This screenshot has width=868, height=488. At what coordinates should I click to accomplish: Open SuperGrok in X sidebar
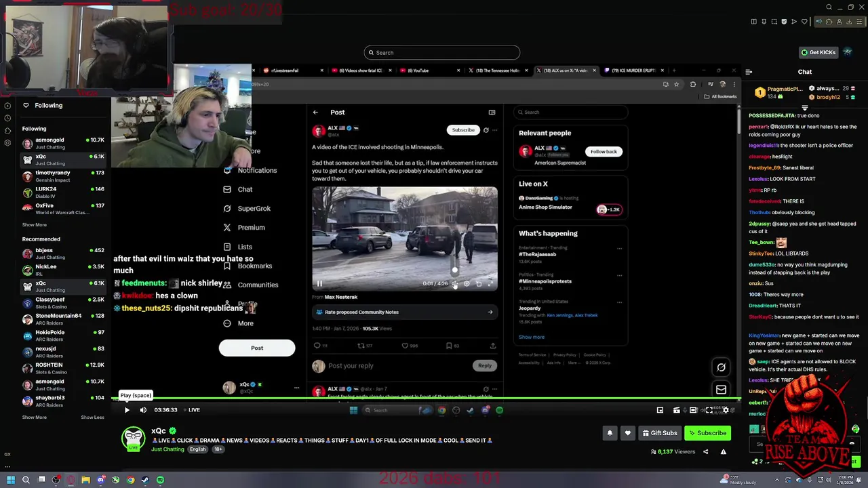[248, 209]
